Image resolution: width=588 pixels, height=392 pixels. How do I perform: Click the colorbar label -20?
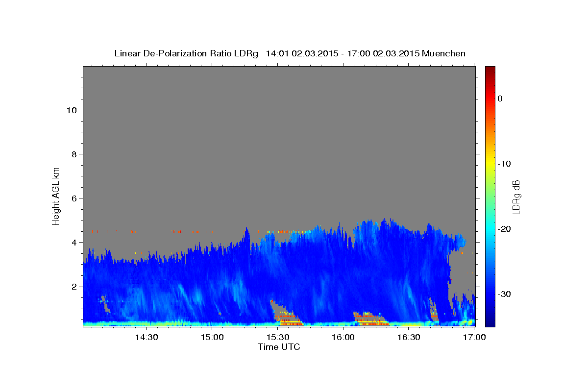tap(505, 229)
